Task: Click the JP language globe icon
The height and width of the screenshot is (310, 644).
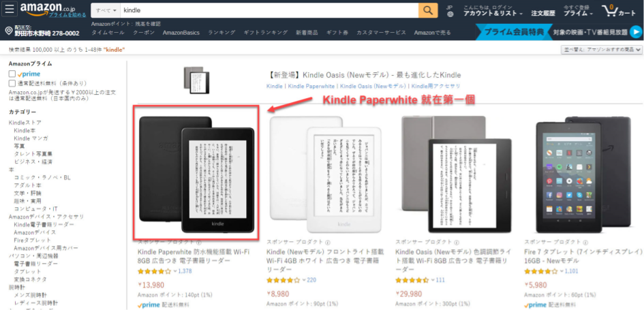Action: [x=450, y=14]
